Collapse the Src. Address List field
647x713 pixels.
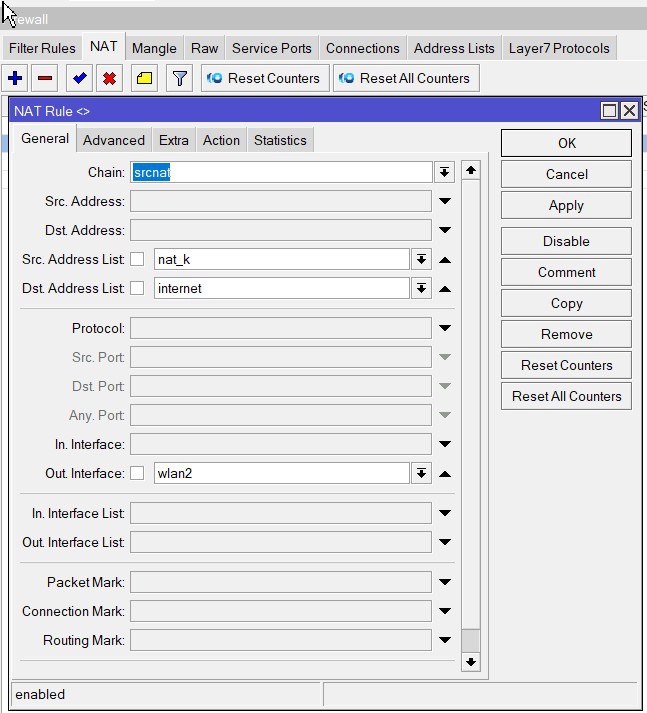(x=445, y=260)
